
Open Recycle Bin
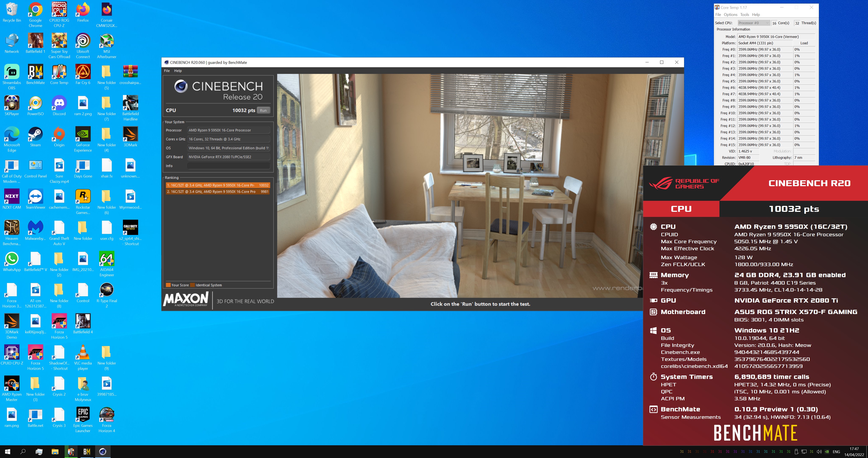click(12, 12)
